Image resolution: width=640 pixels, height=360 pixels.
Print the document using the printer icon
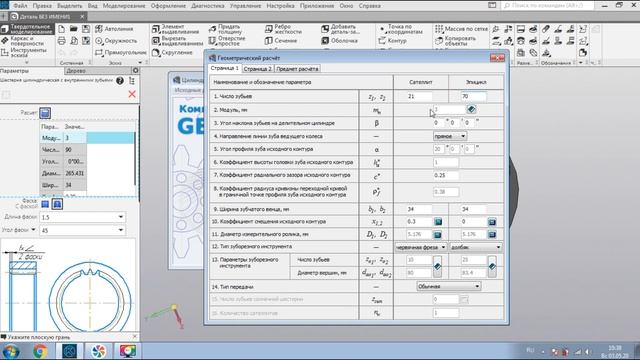pos(61,41)
